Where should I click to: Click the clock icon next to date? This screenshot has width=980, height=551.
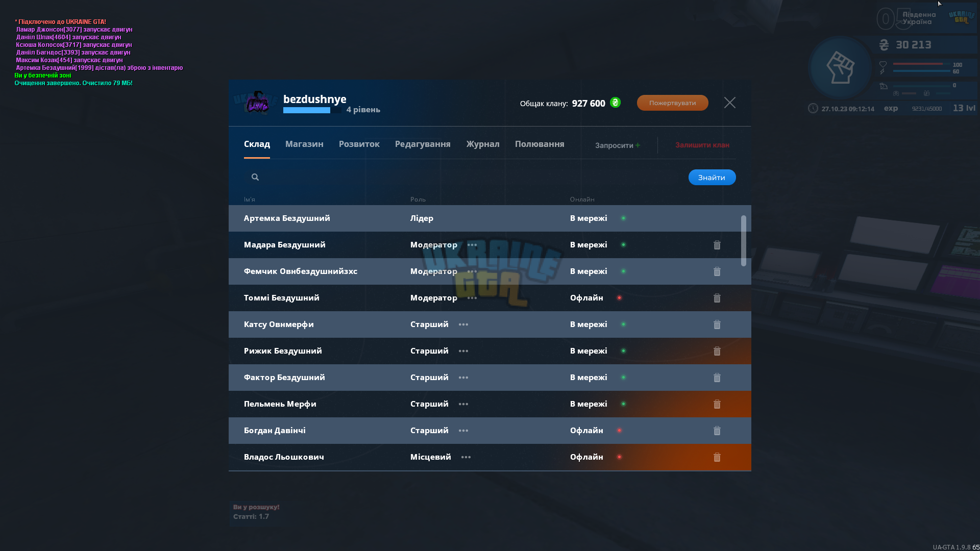coord(813,108)
